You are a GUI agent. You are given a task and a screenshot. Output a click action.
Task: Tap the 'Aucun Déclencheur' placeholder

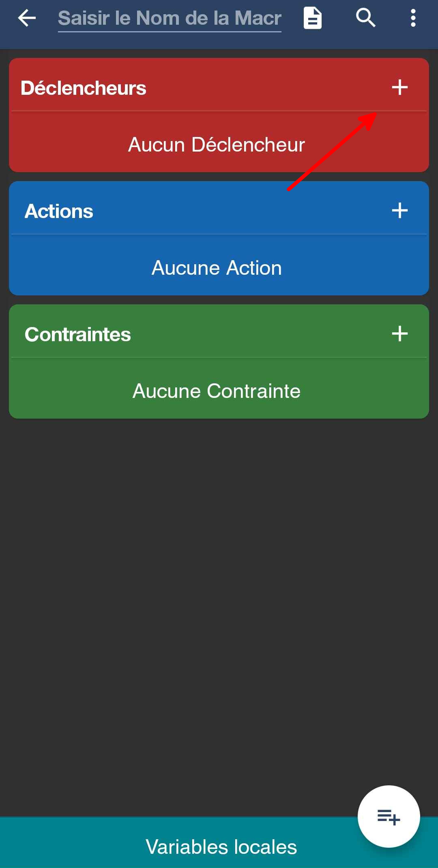pos(216,145)
